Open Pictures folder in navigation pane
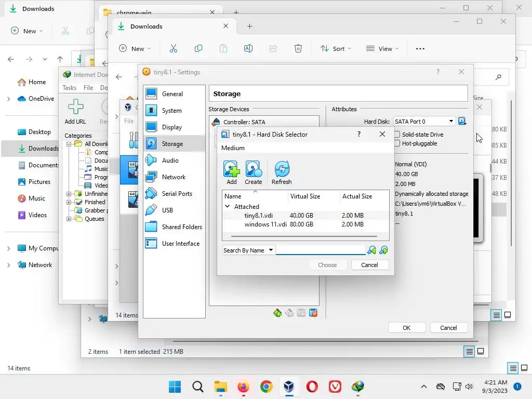Image resolution: width=532 pixels, height=399 pixels. [34, 181]
